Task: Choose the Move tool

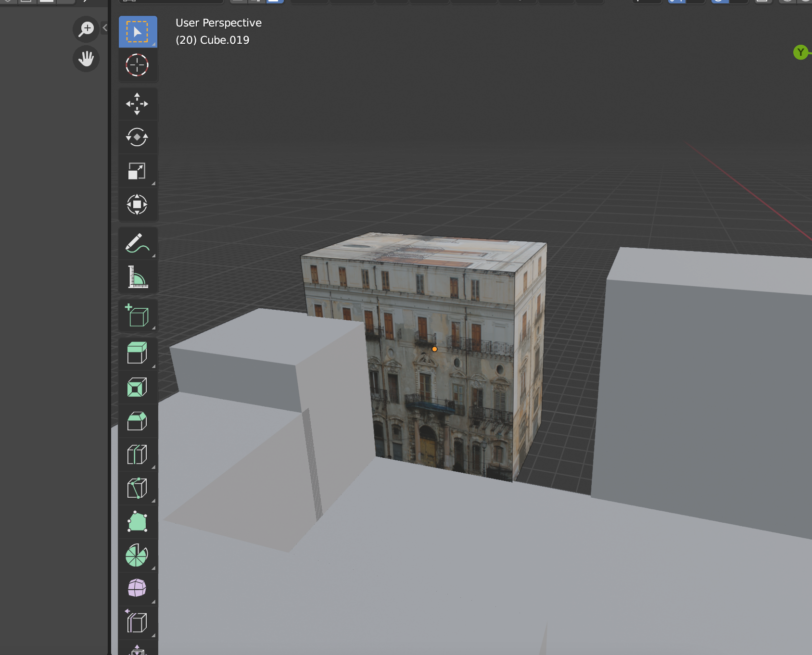Action: [x=138, y=104]
